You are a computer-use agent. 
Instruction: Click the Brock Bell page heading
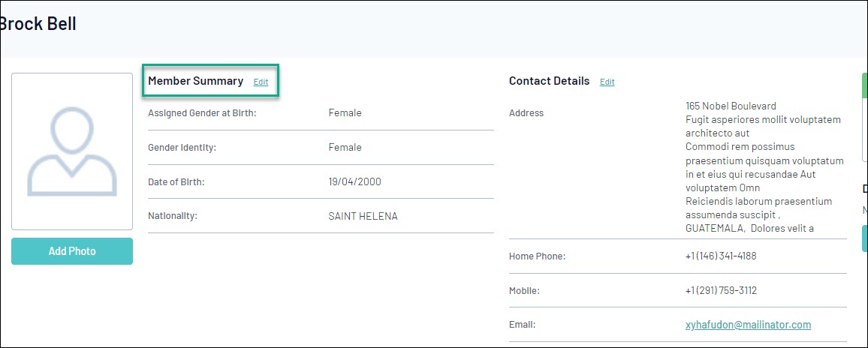(38, 24)
